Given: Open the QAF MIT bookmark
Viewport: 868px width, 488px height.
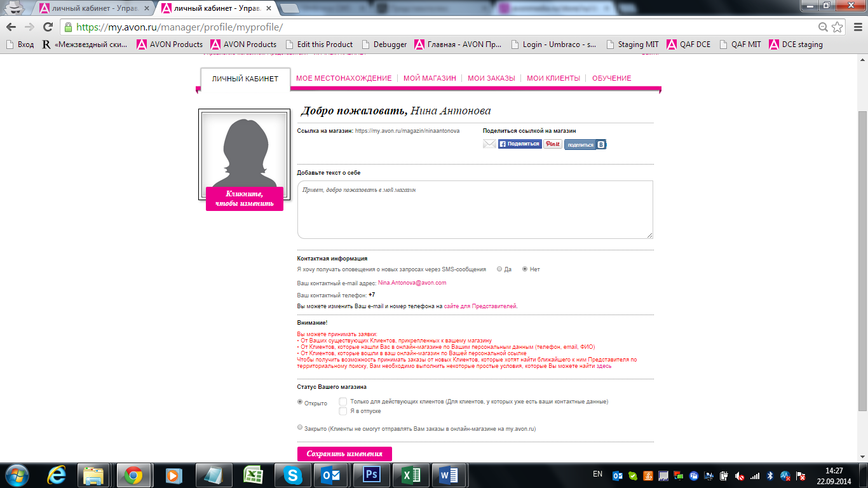Looking at the screenshot, I should coord(740,44).
